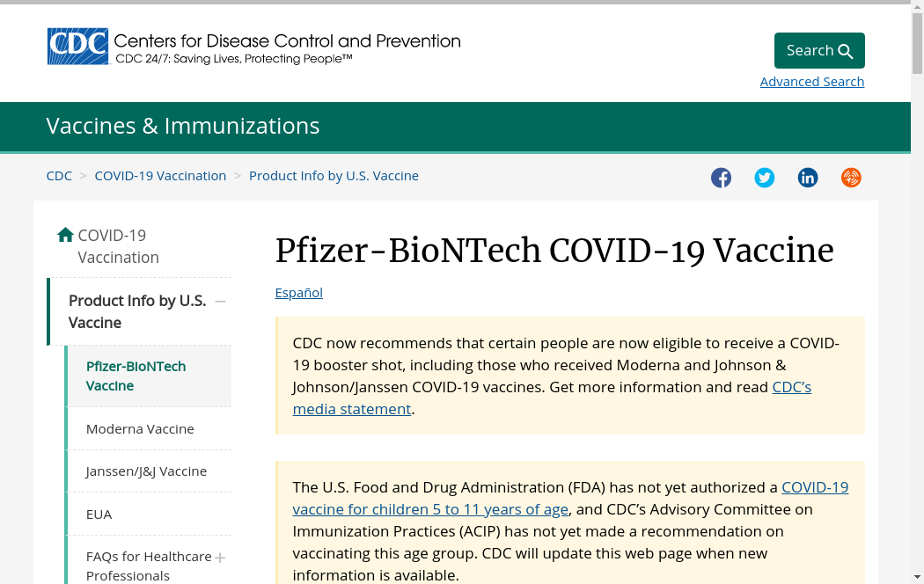924x584 pixels.
Task: Share page on LinkedIn icon
Action: click(807, 178)
